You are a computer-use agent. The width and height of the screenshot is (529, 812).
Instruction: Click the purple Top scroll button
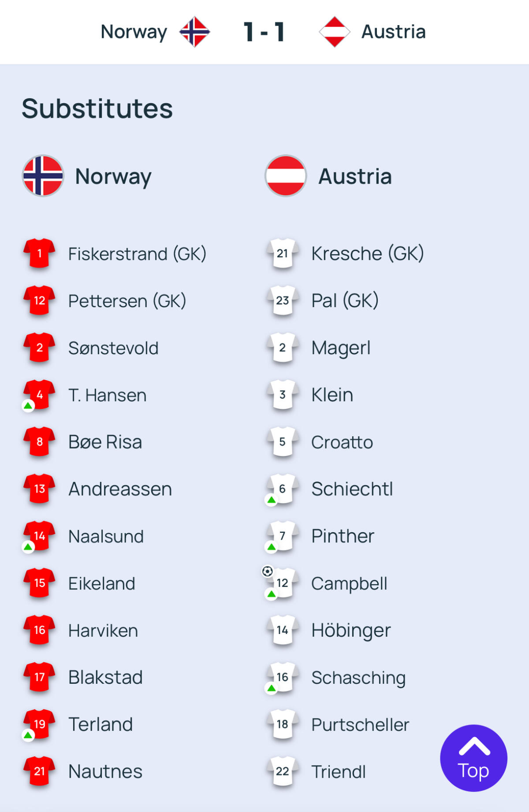pyautogui.click(x=473, y=758)
